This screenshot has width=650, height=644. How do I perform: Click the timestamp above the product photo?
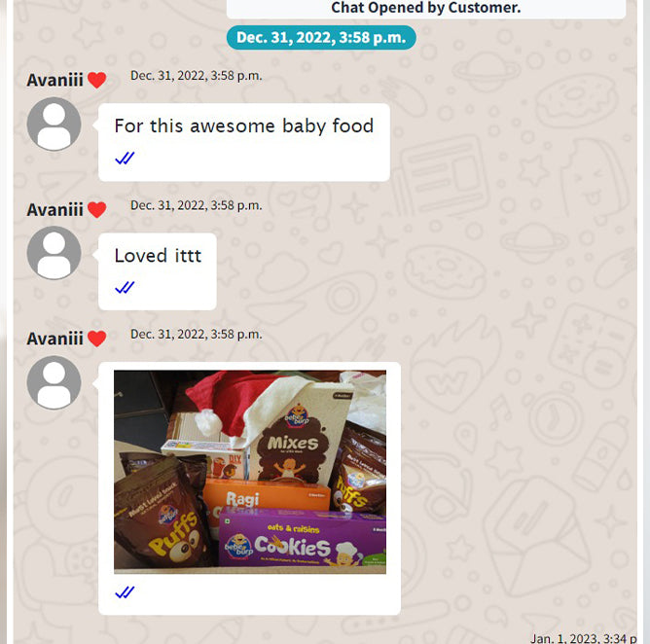[x=197, y=335]
